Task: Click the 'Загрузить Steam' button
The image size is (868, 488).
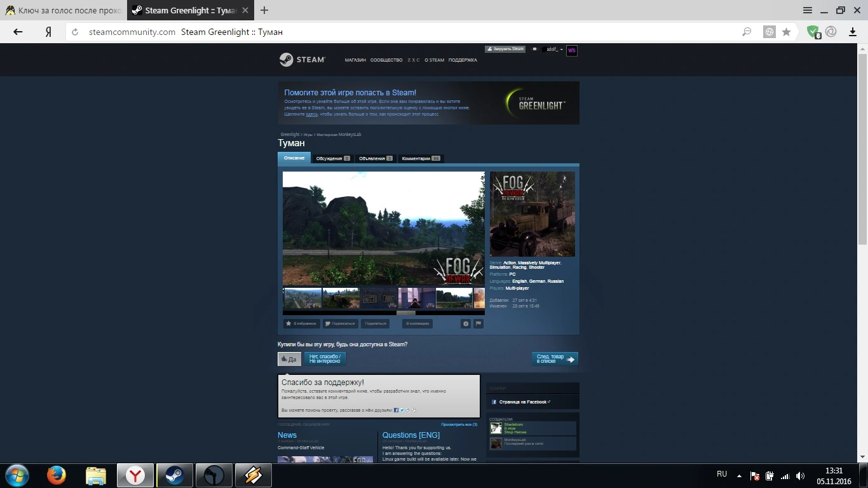Action: click(x=505, y=49)
